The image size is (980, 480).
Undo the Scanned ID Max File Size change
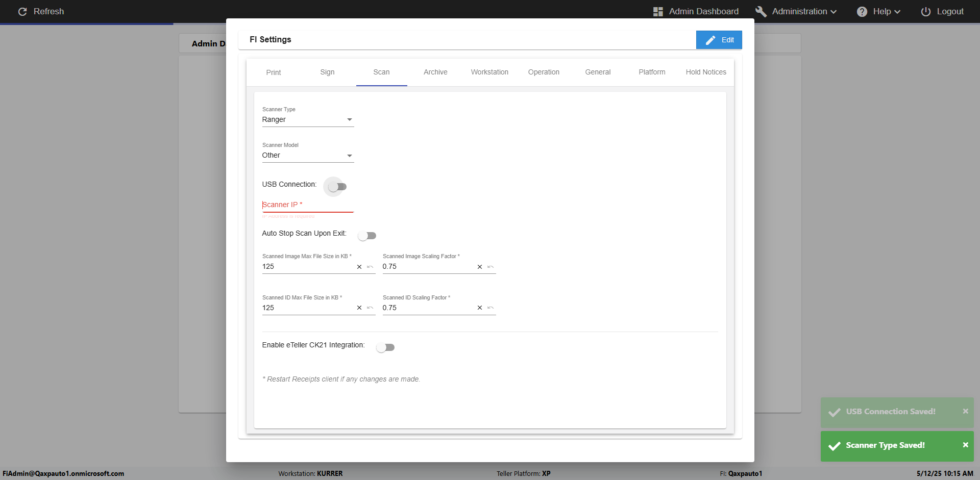pyautogui.click(x=370, y=308)
